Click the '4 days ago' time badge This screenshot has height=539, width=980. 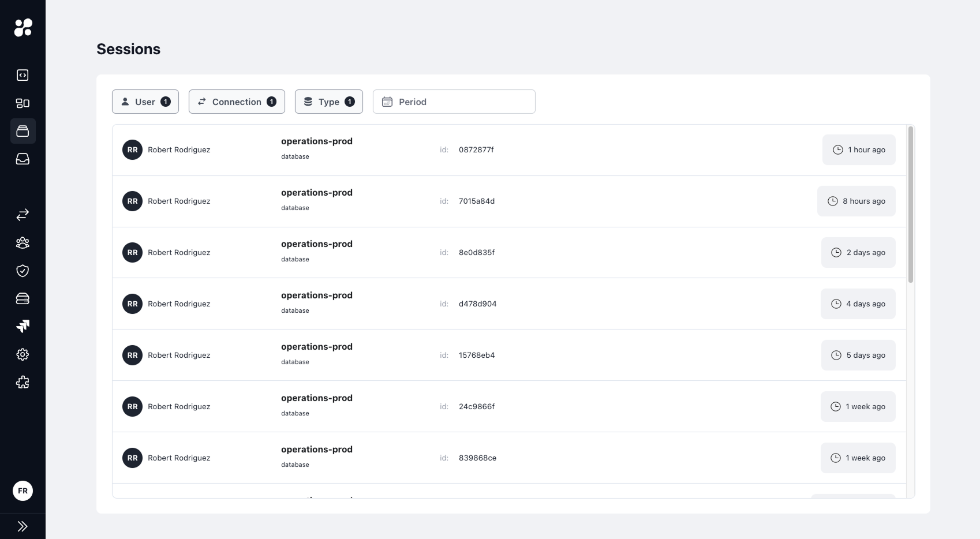(858, 304)
